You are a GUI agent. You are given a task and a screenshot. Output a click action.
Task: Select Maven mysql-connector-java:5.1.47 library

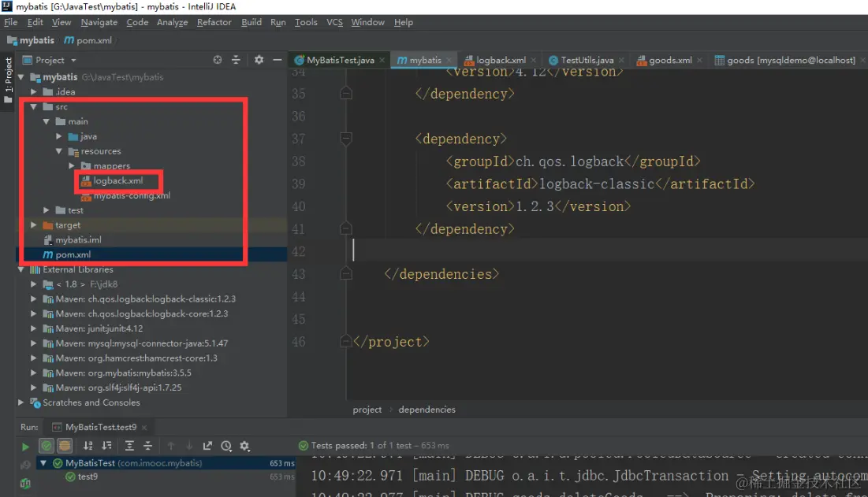click(x=142, y=343)
